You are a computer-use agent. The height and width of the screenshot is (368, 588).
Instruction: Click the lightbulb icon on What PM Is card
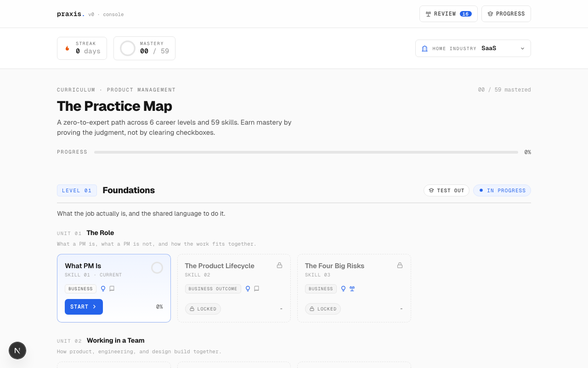(x=103, y=289)
